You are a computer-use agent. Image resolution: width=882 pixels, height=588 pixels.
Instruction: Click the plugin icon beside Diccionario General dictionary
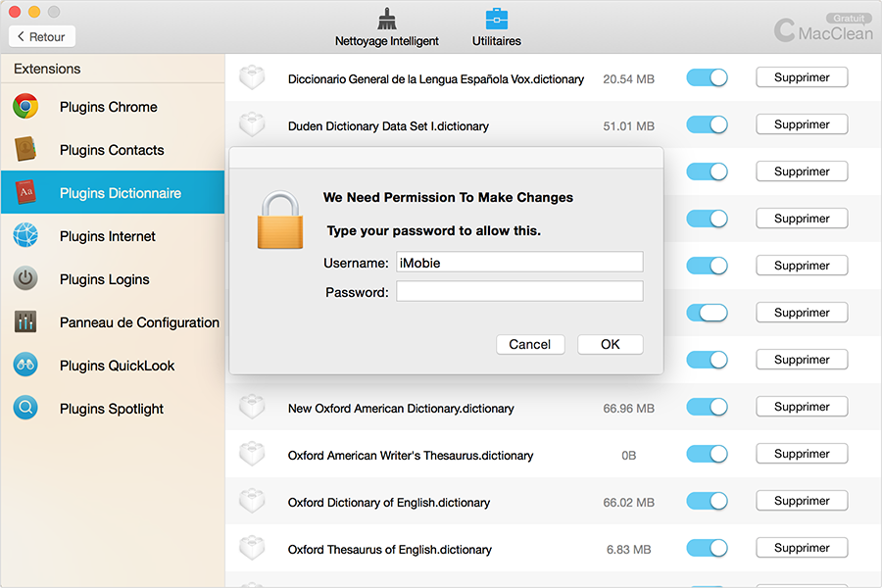252,77
